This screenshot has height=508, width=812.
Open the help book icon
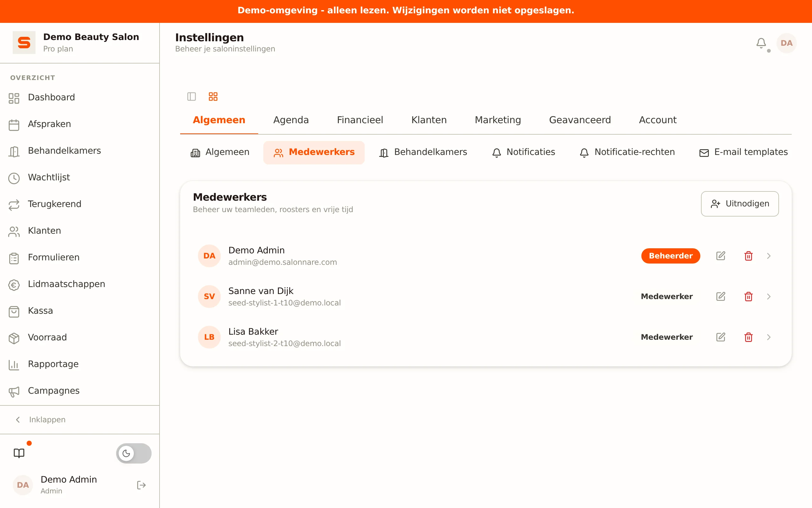pos(19,454)
